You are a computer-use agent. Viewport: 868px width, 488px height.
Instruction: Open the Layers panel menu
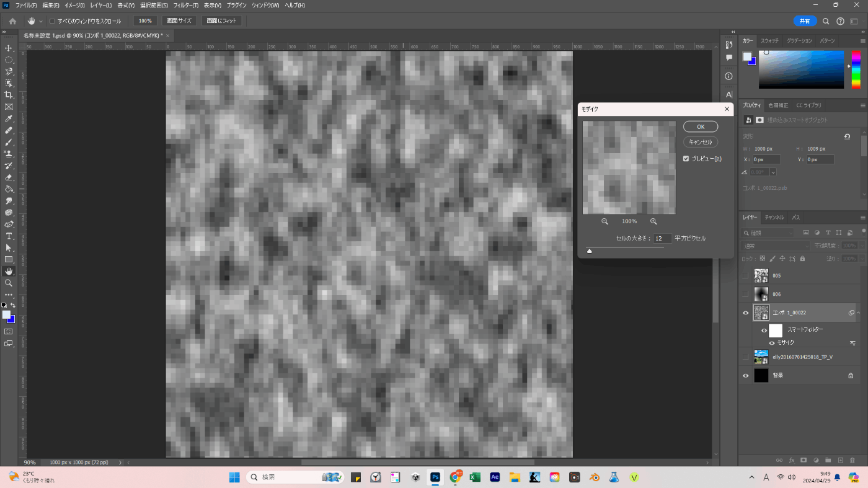(x=862, y=218)
